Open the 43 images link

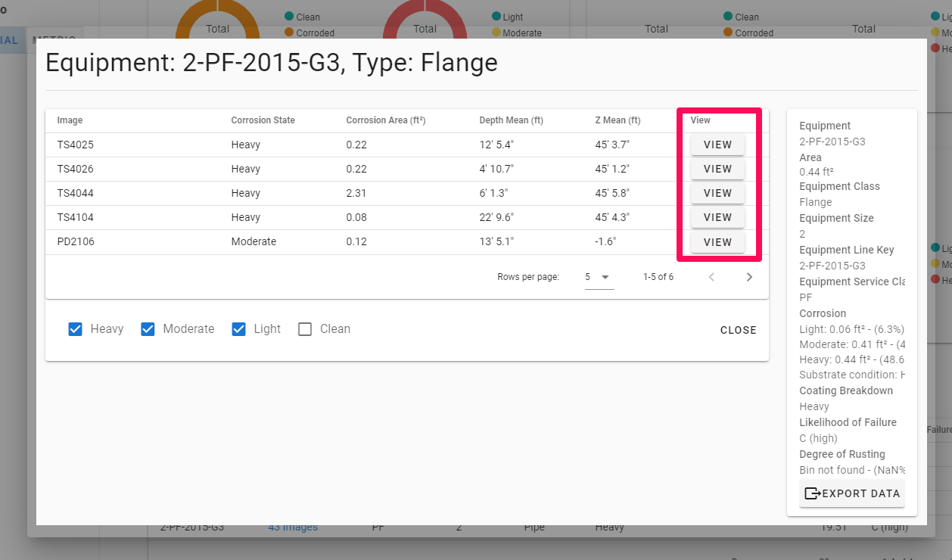(x=293, y=527)
